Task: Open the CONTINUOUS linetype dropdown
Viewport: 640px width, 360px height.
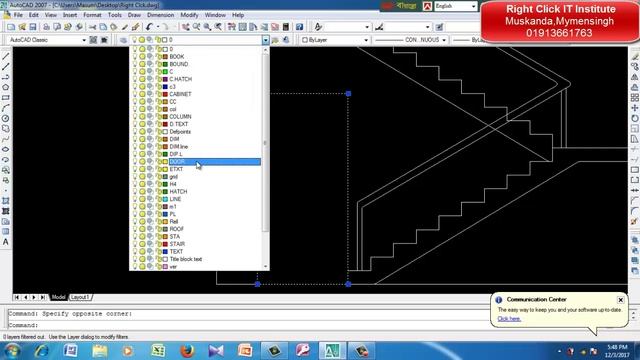Action: coord(444,40)
